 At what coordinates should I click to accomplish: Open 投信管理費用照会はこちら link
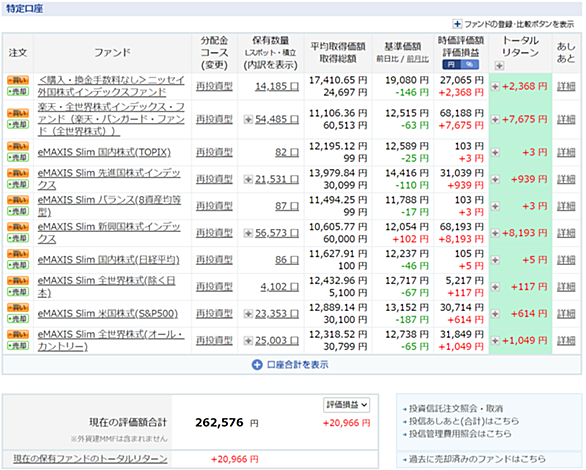460,434
